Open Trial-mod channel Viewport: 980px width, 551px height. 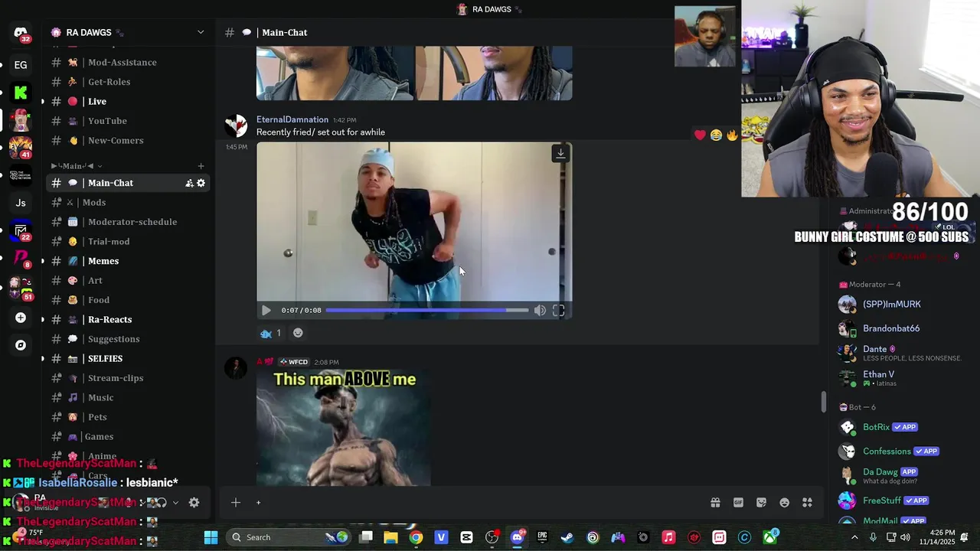[128, 241]
